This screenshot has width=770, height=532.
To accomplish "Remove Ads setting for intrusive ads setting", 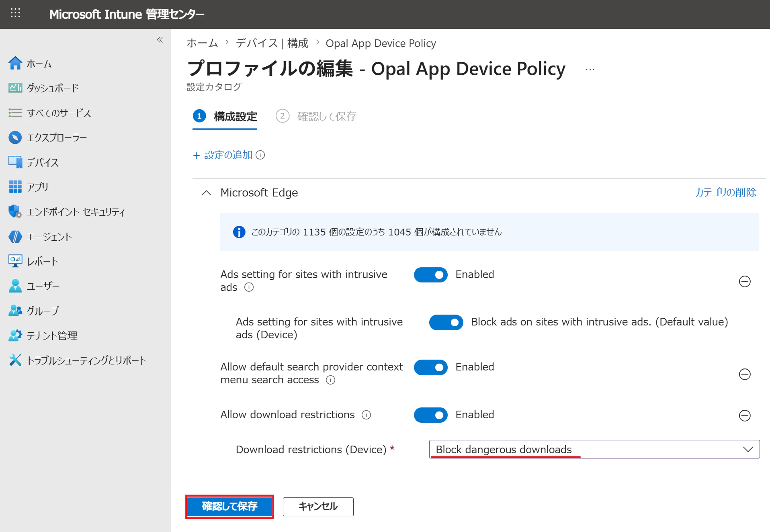I will click(745, 281).
